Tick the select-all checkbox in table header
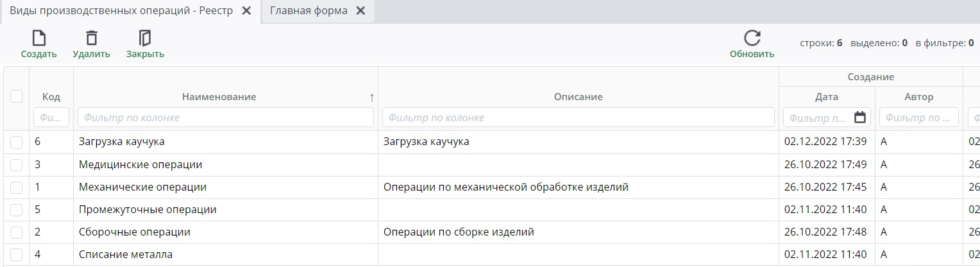The image size is (980, 267). click(17, 96)
